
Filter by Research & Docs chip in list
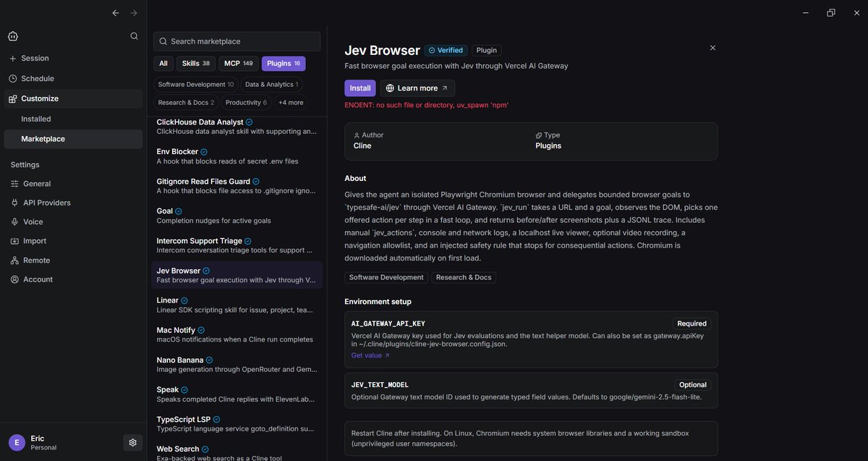coord(186,103)
